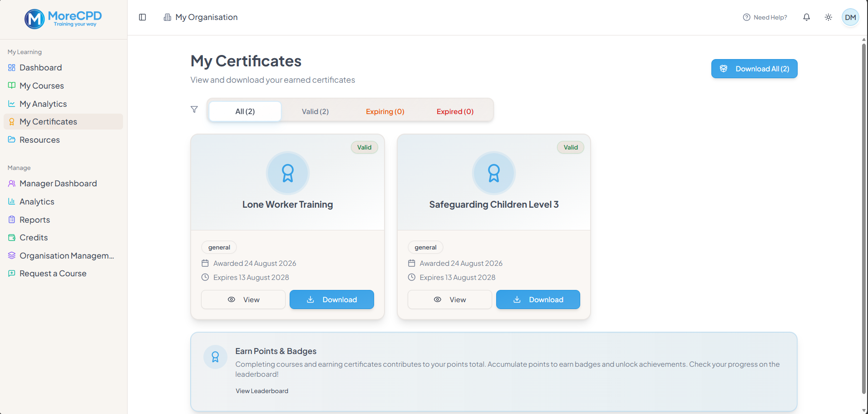Open Credits in sidebar
The height and width of the screenshot is (414, 868).
tap(64, 238)
